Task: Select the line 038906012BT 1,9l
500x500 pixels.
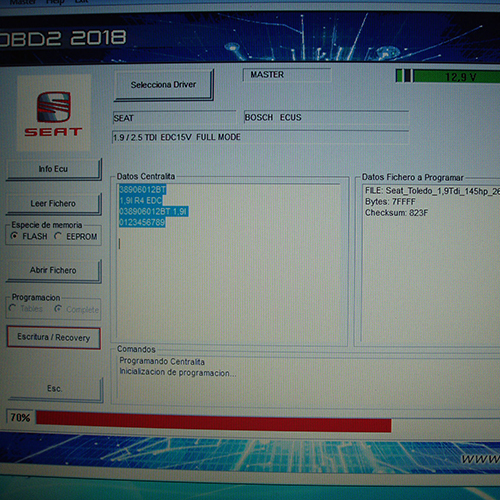Action: (x=153, y=211)
